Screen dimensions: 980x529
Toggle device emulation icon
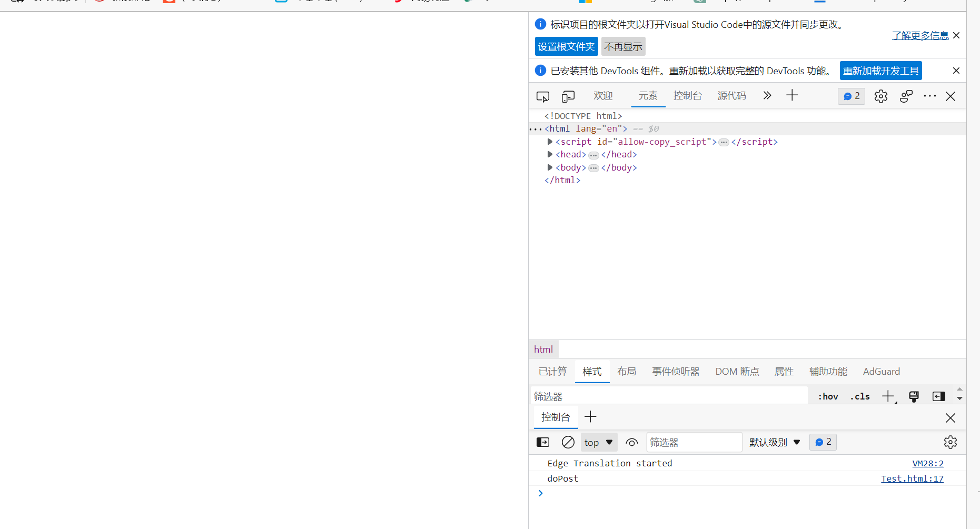click(568, 96)
